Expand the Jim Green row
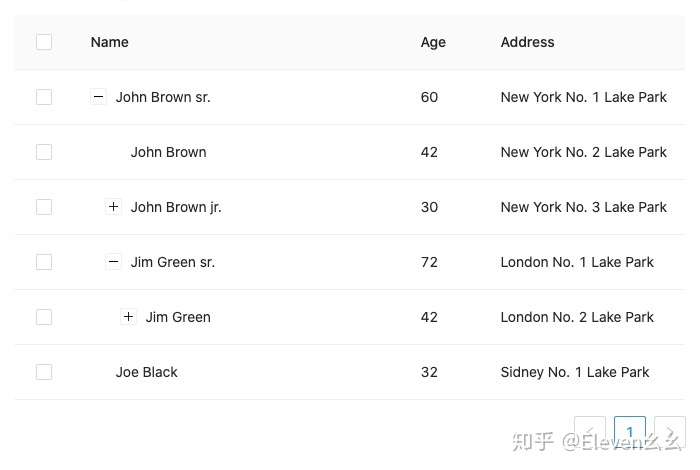Image resolution: width=700 pixels, height=470 pixels. point(128,317)
